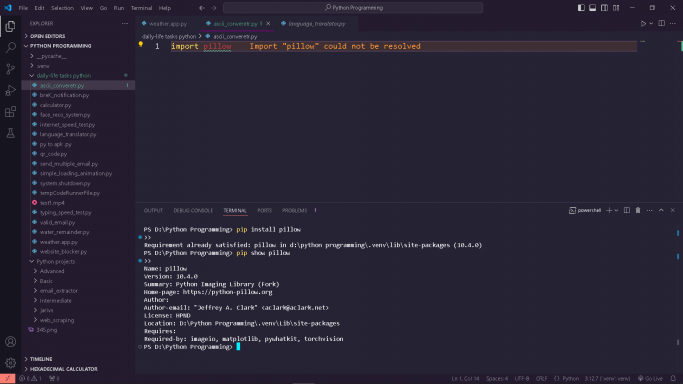Switch to OUTPUT panel tab
Screen dimensions: 683x384
153,210
